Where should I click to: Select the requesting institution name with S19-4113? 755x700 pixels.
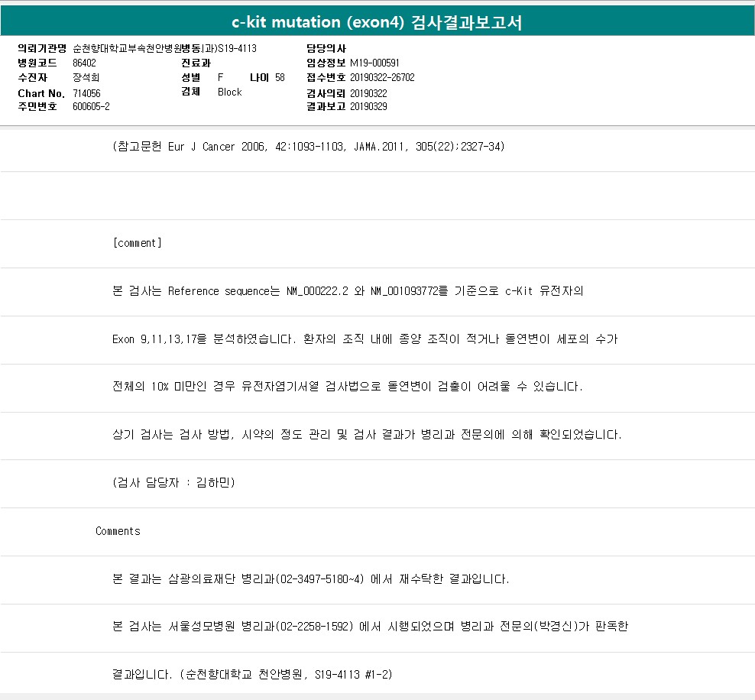coord(164,48)
